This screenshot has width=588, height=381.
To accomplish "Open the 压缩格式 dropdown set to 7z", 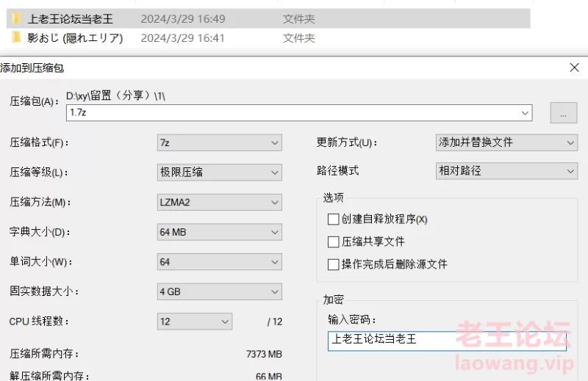I will point(219,142).
